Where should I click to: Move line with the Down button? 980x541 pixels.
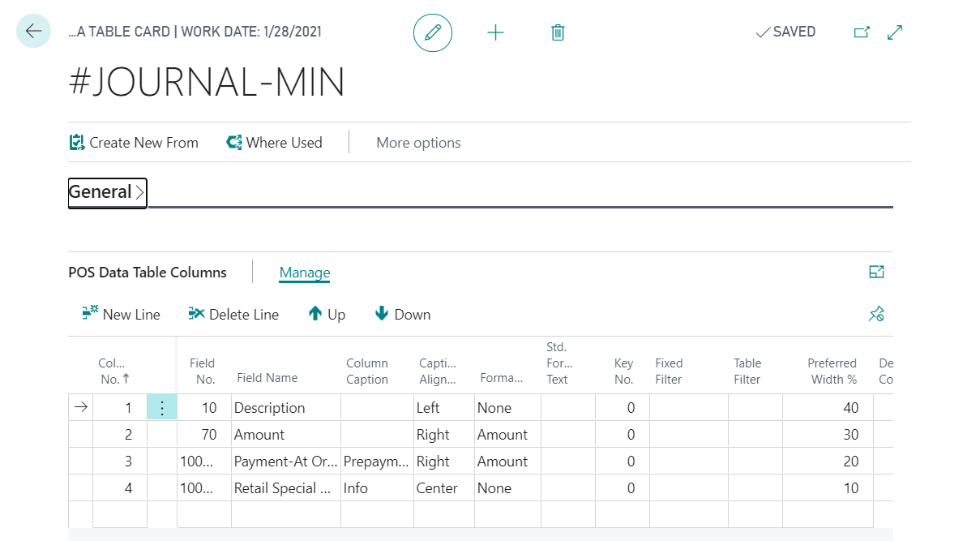point(403,315)
